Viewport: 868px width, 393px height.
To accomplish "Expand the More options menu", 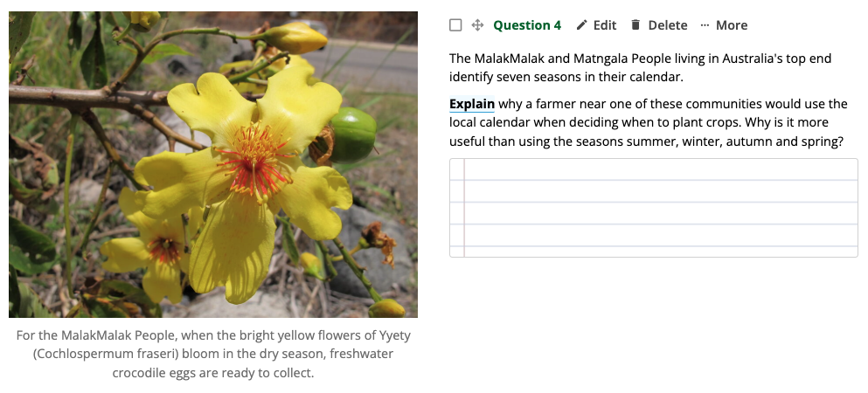I will click(731, 25).
